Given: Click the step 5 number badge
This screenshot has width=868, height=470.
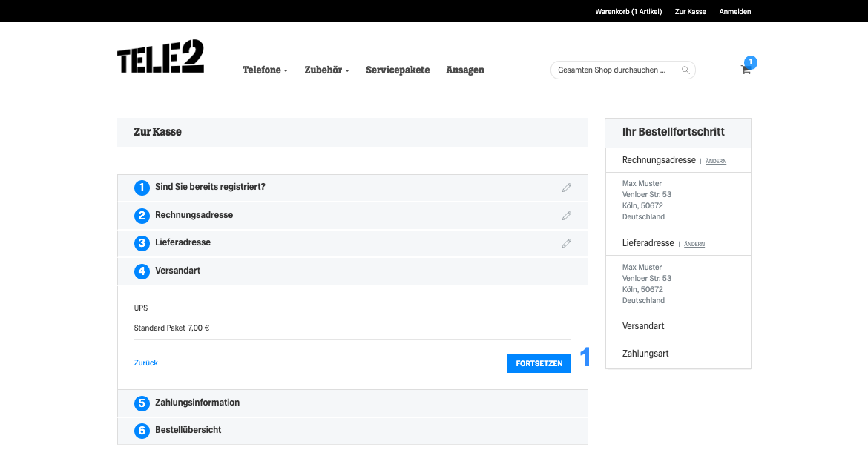Looking at the screenshot, I should point(142,403).
